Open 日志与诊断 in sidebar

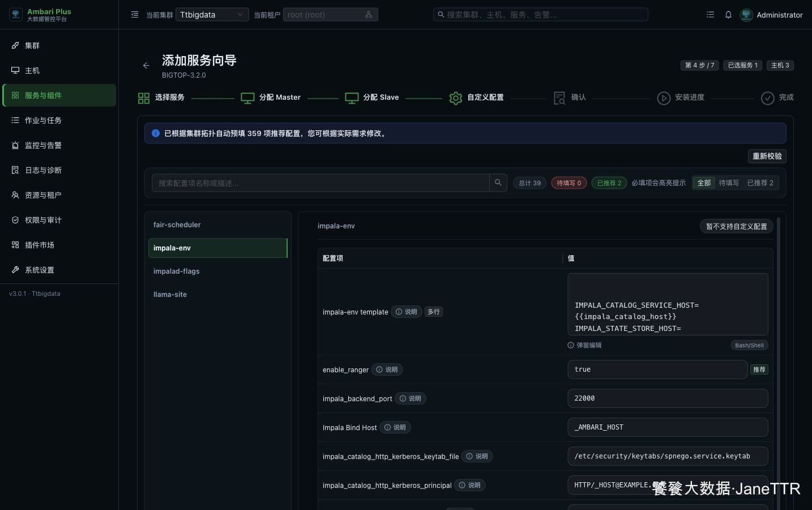[59, 170]
